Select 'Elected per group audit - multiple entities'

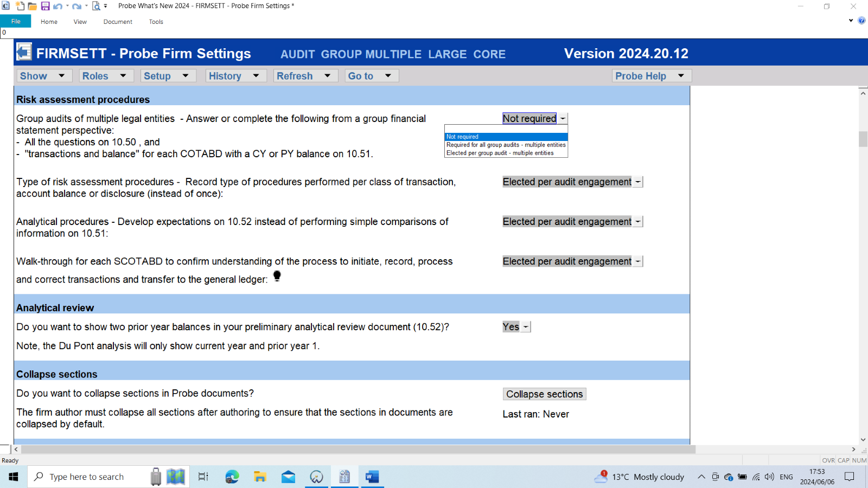click(506, 153)
